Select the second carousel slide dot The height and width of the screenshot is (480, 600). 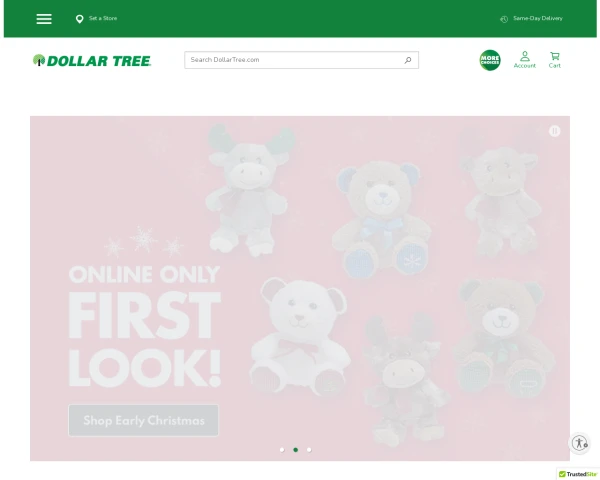pos(295,450)
